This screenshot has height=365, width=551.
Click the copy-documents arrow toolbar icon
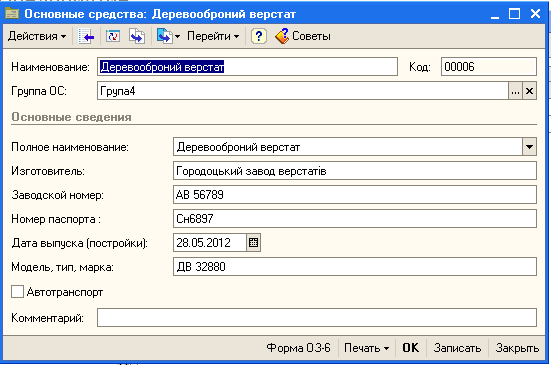(137, 36)
